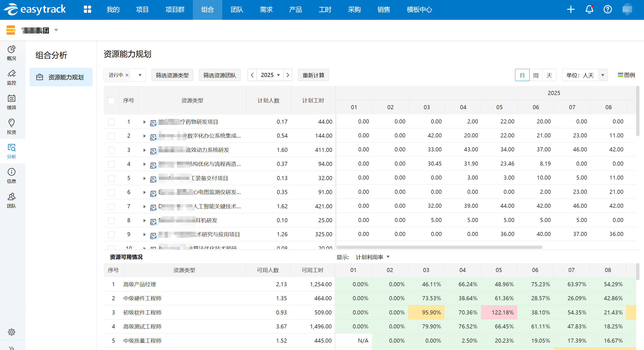Open the 2025 year dropdown
This screenshot has width=644, height=350.
point(270,75)
